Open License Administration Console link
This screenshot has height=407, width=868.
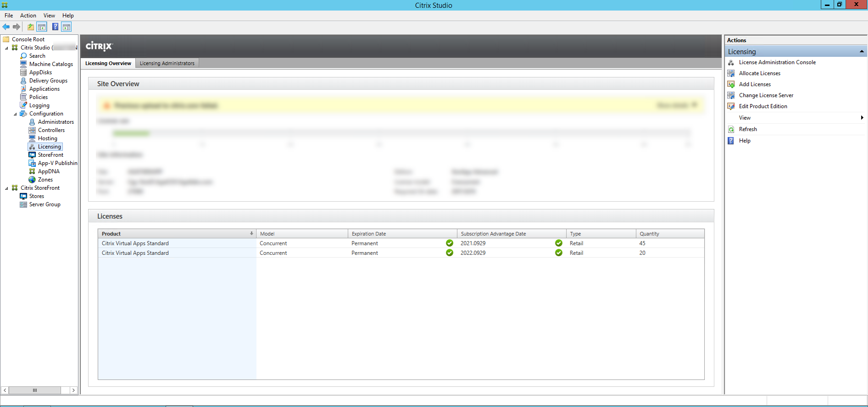point(777,62)
